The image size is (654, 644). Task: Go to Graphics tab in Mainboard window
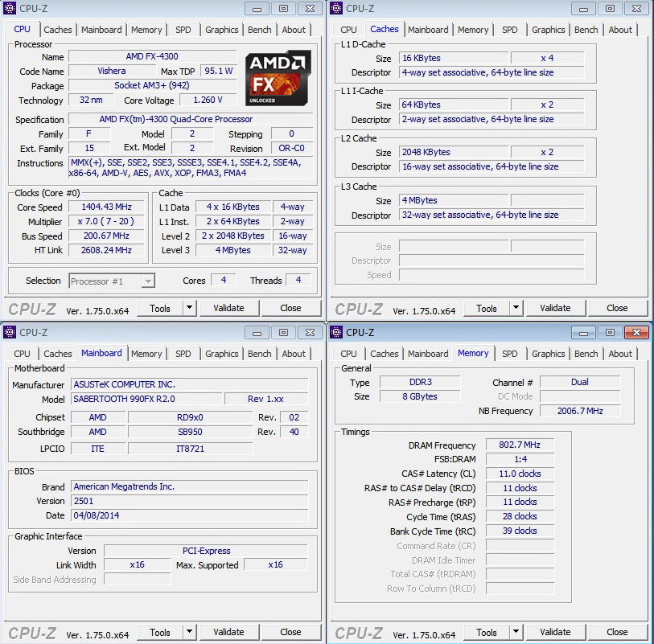tap(221, 354)
